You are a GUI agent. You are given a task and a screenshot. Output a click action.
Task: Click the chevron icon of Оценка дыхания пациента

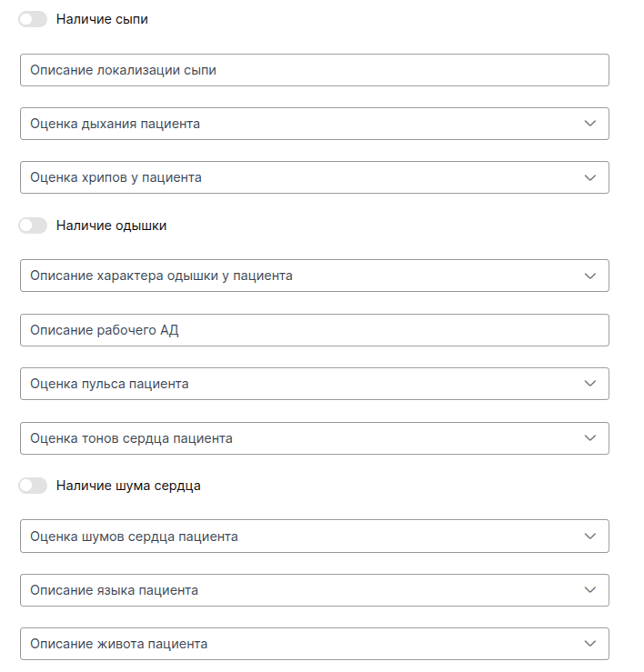click(x=590, y=124)
